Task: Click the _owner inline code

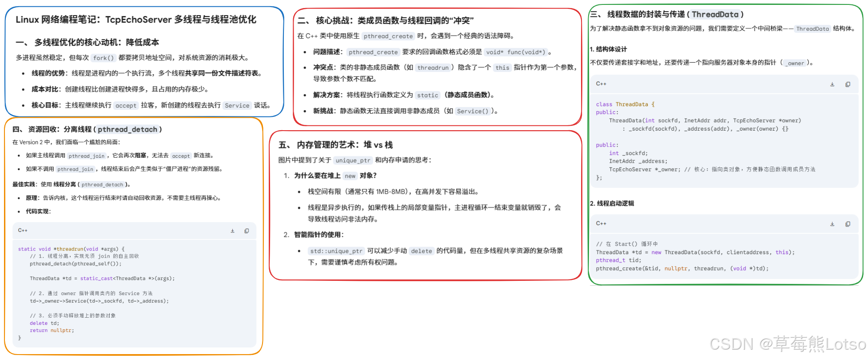Action: [x=795, y=63]
